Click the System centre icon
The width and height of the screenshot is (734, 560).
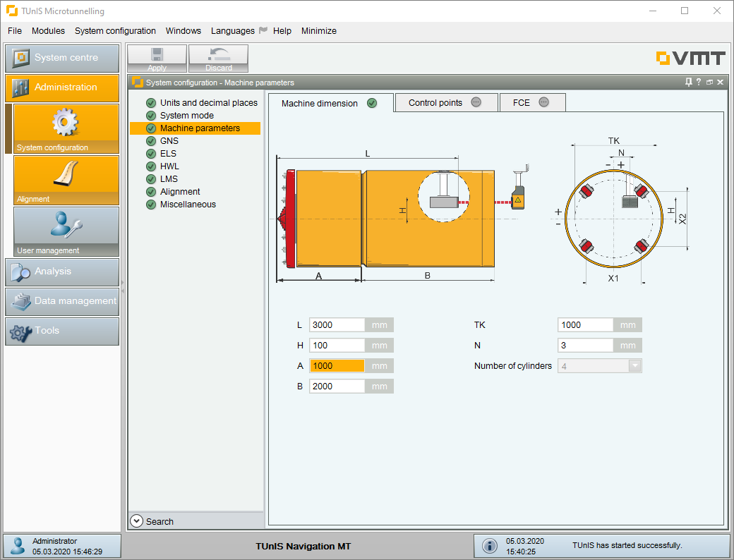pyautogui.click(x=20, y=58)
